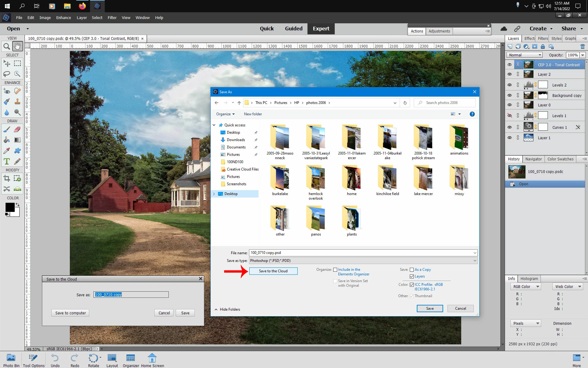This screenshot has width=588, height=368.
Task: Select the Crop tool
Action: pos(6,178)
